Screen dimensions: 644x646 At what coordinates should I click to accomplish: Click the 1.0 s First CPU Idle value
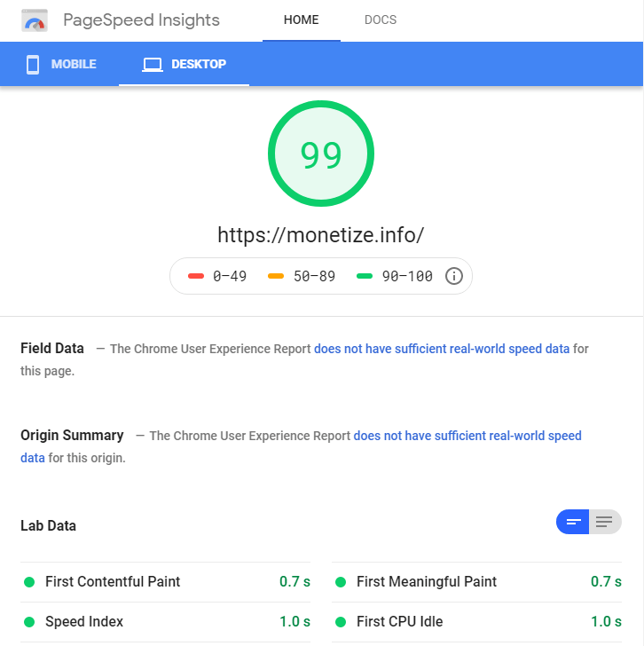coord(606,622)
